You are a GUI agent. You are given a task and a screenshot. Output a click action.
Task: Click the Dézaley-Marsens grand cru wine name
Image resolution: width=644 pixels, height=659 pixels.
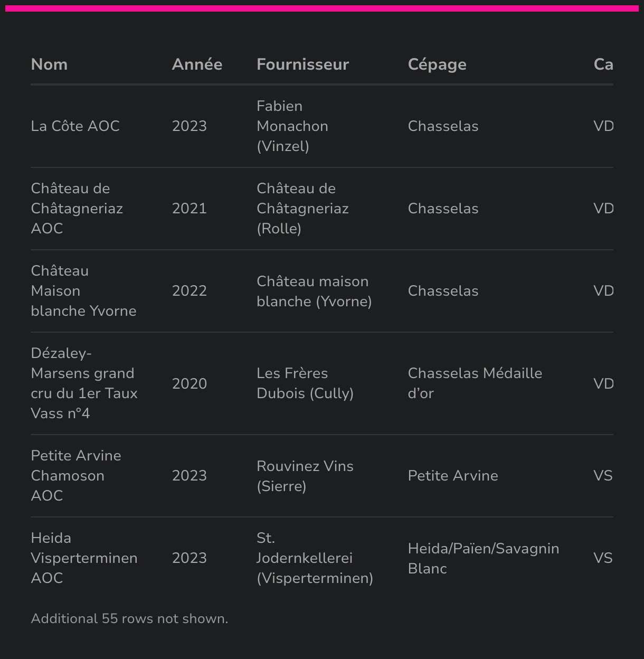pyautogui.click(x=84, y=383)
